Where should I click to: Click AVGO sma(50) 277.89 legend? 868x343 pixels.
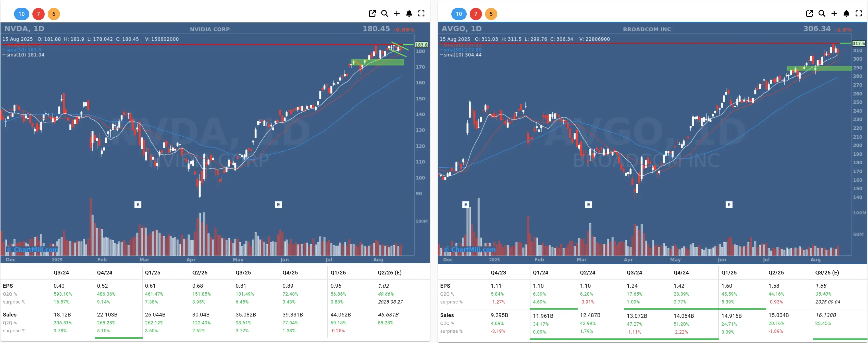461,50
